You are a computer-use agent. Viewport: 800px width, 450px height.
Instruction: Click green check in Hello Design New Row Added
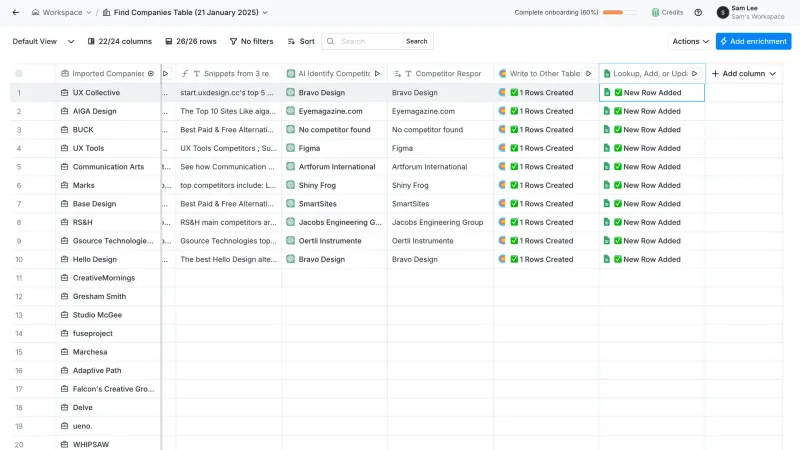coord(618,259)
